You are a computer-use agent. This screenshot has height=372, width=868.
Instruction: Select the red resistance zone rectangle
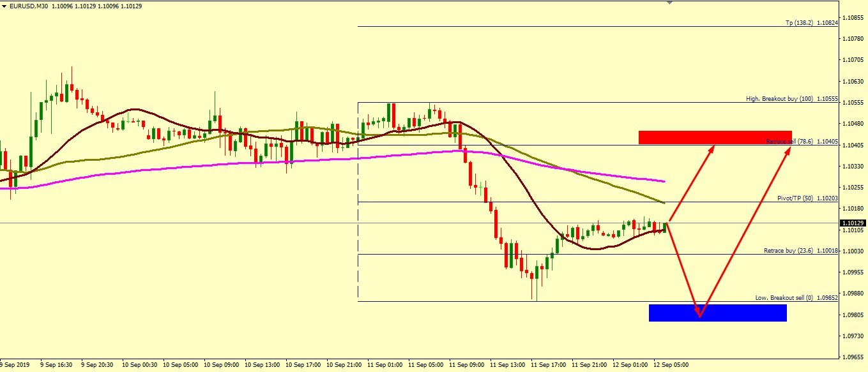pos(714,137)
